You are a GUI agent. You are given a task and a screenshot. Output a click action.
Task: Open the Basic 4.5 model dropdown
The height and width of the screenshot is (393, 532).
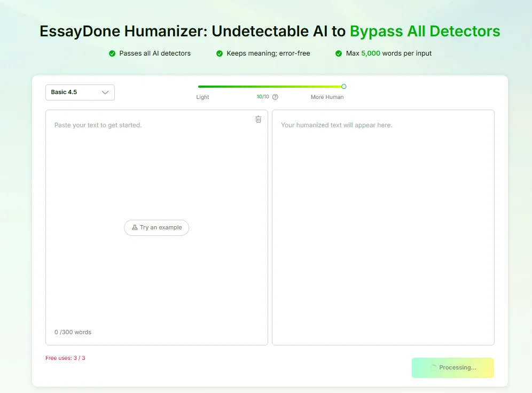(80, 93)
